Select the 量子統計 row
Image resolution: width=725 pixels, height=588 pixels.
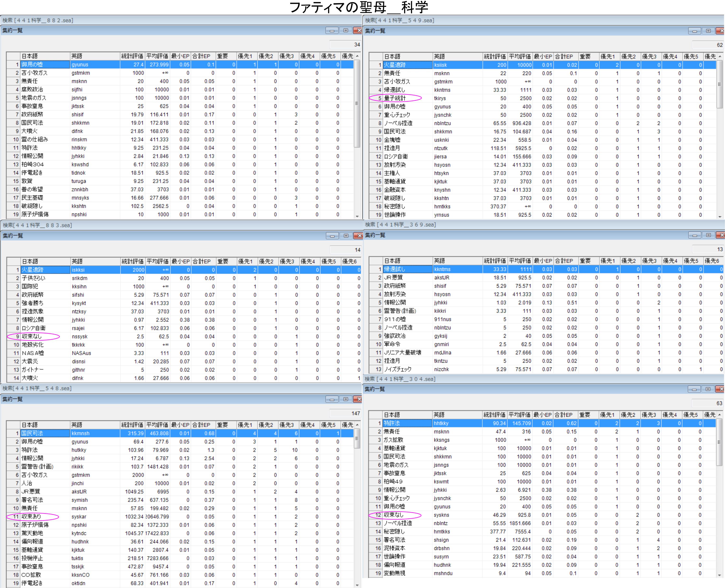395,98
